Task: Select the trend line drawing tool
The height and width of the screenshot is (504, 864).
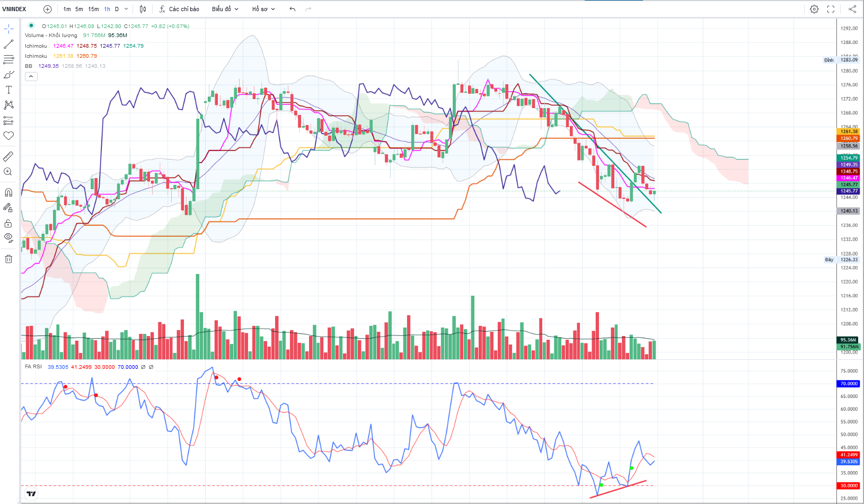Action: (8, 44)
